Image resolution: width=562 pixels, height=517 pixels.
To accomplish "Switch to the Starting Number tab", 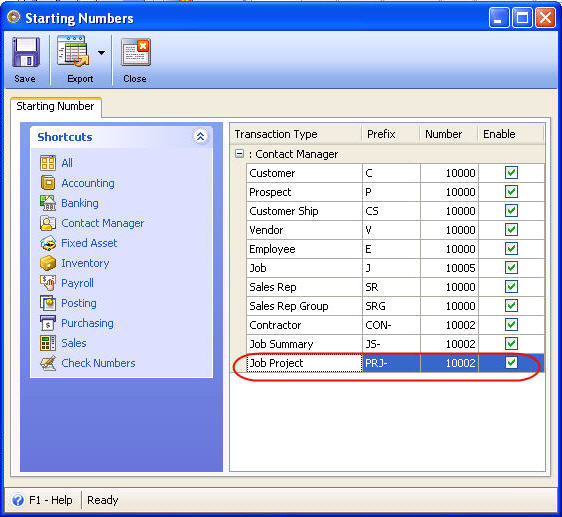I will click(56, 106).
